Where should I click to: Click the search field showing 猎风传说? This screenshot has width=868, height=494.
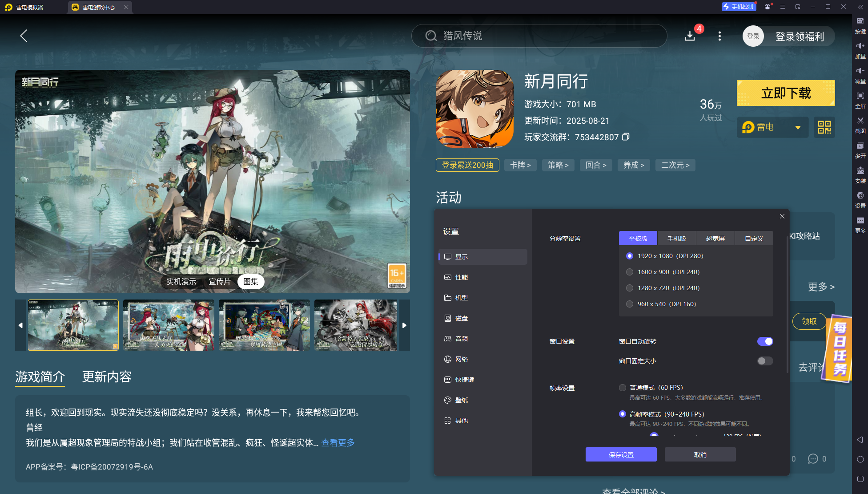(539, 36)
